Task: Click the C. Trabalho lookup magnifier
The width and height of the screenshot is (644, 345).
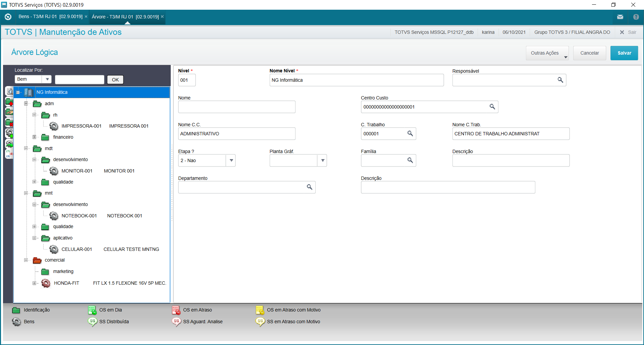Action: pyautogui.click(x=410, y=133)
